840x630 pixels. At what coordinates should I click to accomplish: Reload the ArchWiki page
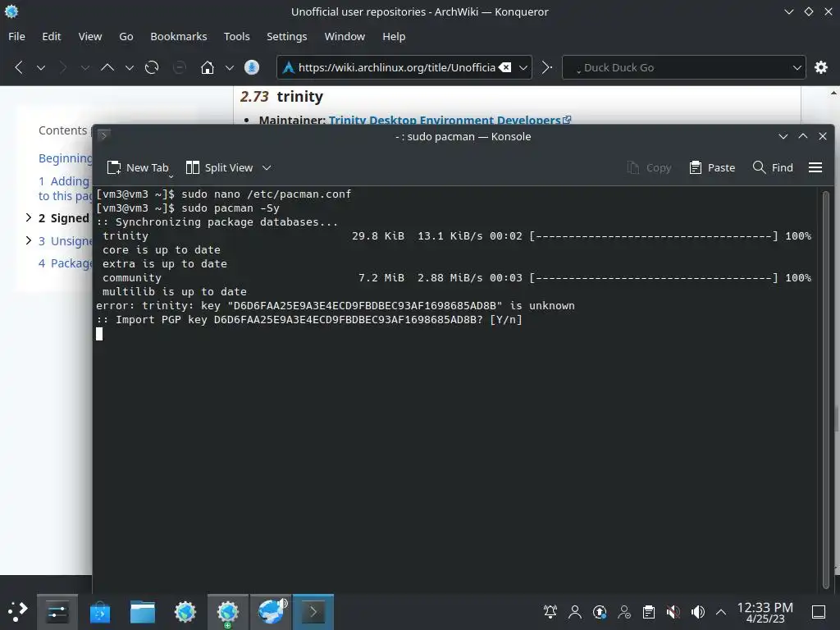152,67
